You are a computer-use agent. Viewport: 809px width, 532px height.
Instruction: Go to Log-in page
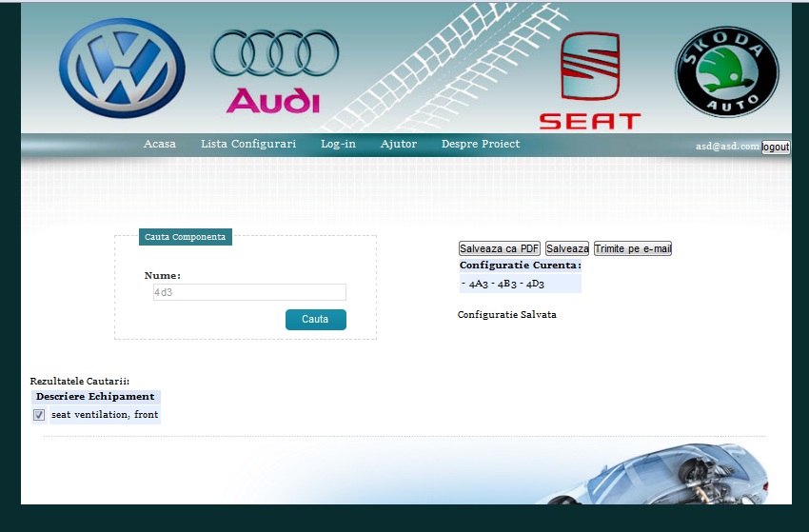pyautogui.click(x=338, y=144)
